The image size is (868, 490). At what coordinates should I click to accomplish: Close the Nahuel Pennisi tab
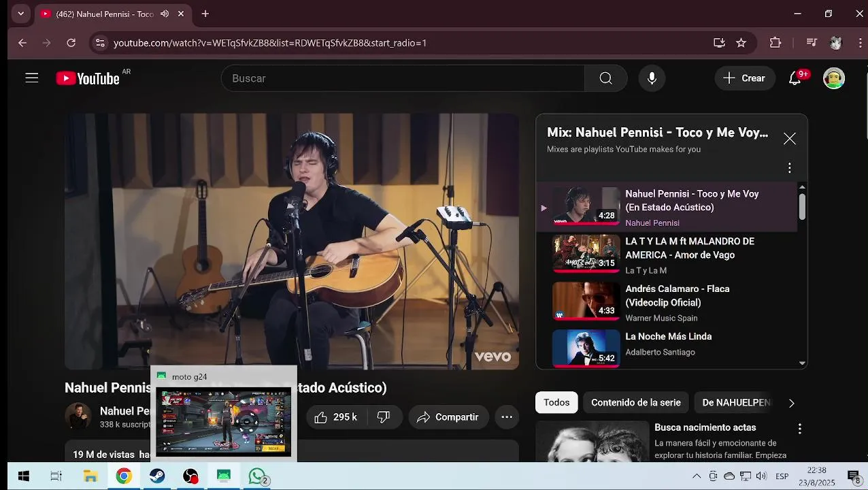pyautogui.click(x=181, y=14)
